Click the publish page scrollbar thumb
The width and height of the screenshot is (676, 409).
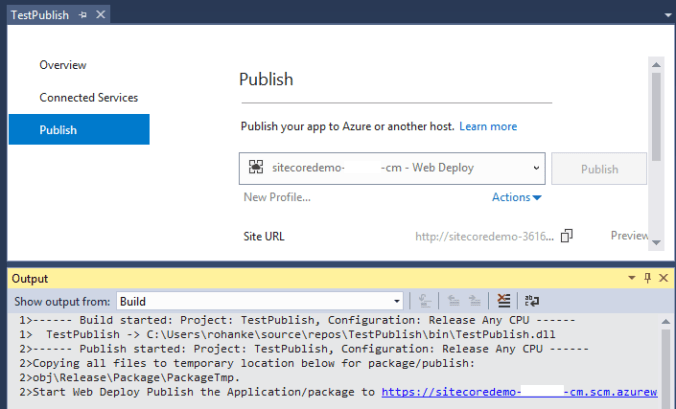coord(656,117)
